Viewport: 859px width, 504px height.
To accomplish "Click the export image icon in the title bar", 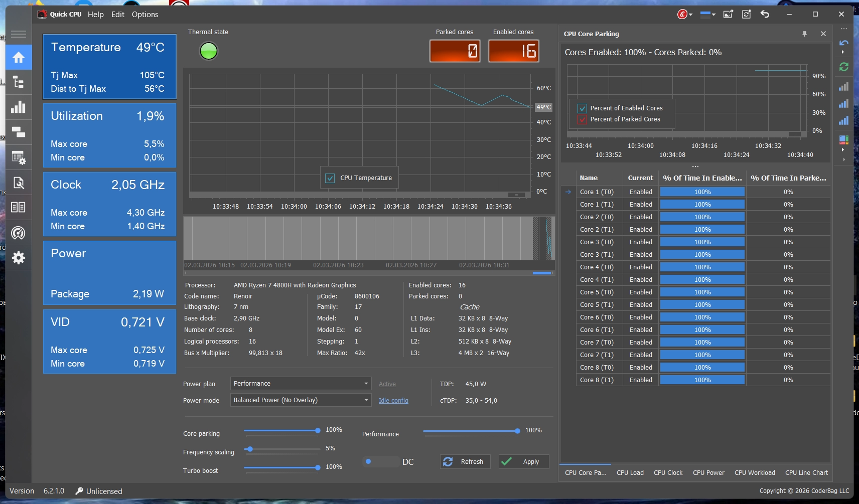I will (x=728, y=15).
